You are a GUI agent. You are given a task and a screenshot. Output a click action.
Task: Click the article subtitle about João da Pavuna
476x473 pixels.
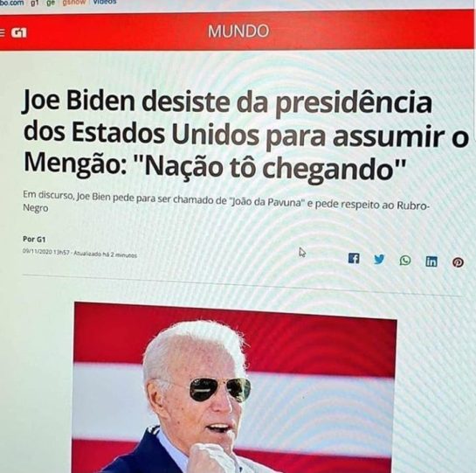tap(226, 203)
